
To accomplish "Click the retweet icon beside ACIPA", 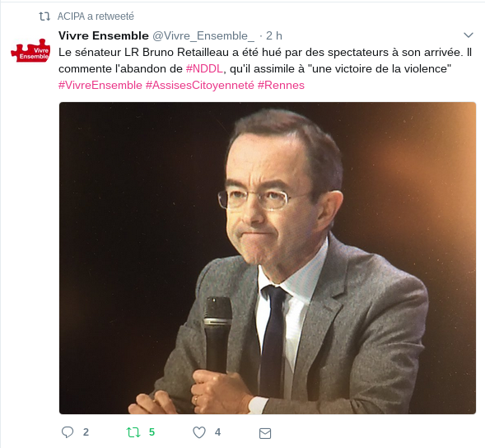I will [x=44, y=16].
